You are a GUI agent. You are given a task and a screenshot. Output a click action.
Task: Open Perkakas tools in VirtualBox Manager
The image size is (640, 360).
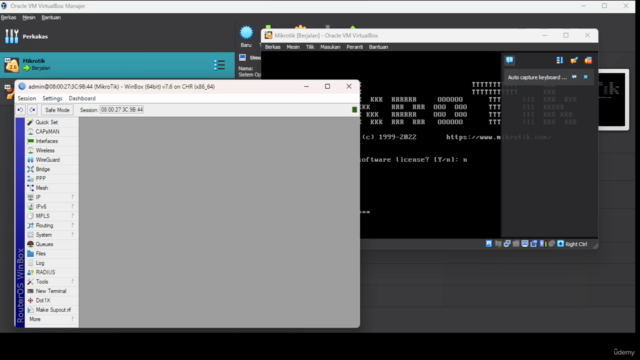pyautogui.click(x=26, y=36)
